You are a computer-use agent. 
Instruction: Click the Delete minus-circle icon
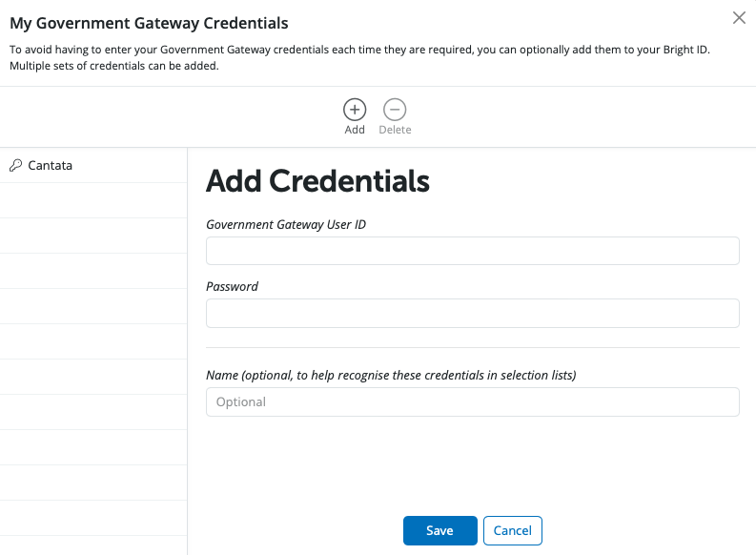pos(395,109)
